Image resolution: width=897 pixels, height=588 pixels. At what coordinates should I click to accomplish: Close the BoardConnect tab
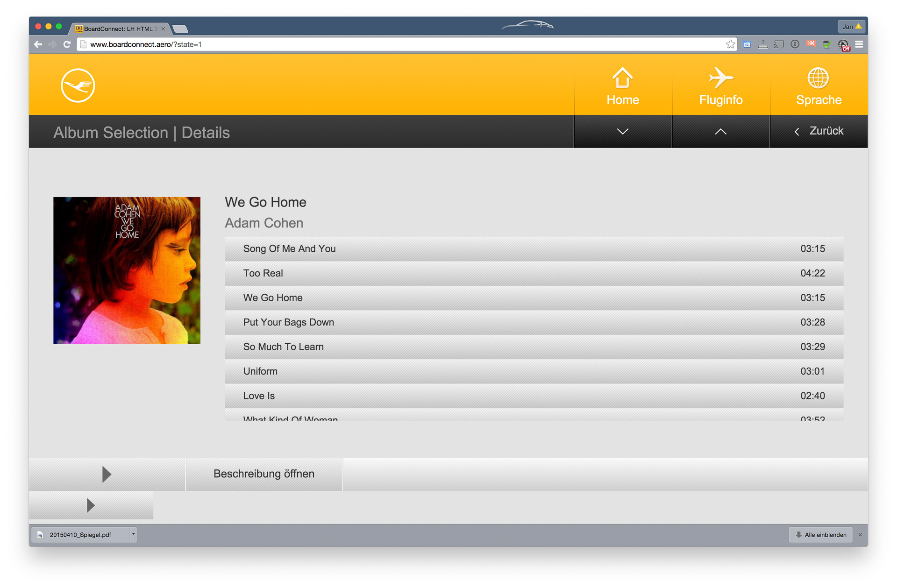[163, 29]
